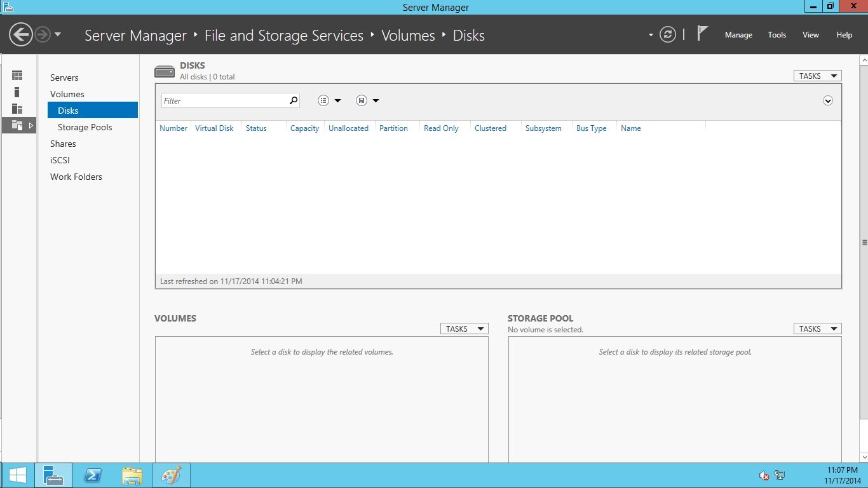Click in the Filter text box

click(224, 100)
